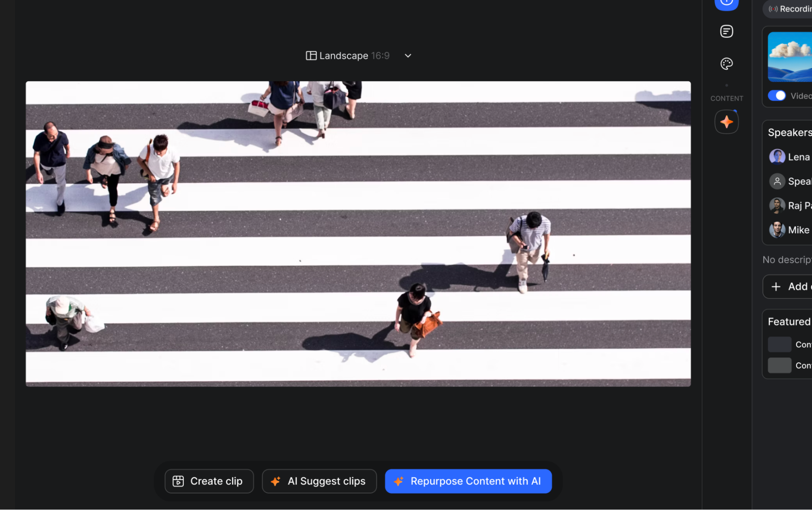Select speaker Lena

(790, 157)
